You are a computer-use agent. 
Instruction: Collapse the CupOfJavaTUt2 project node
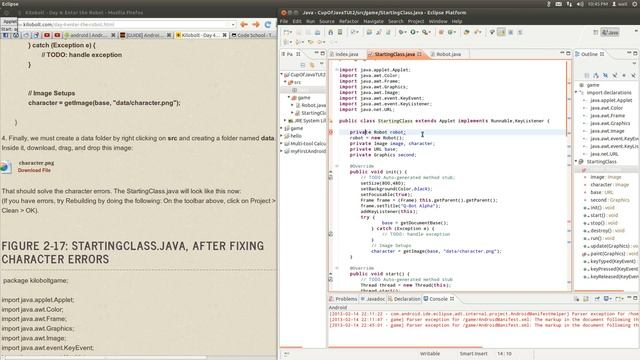282,75
